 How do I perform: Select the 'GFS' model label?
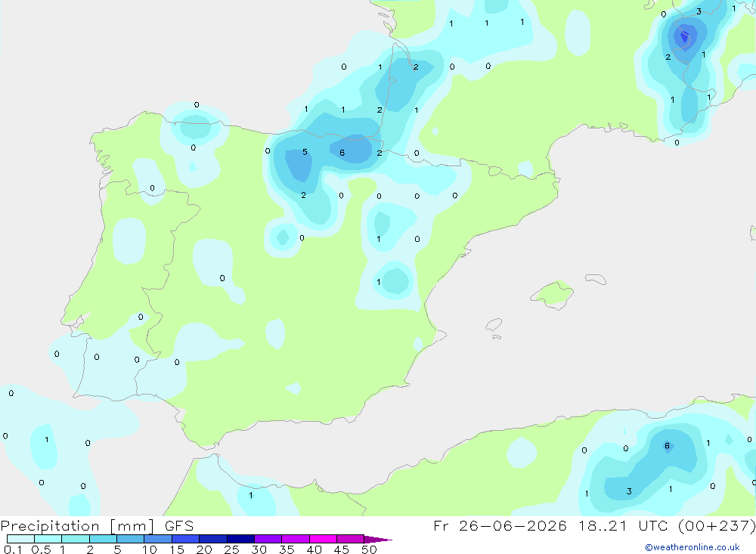(x=179, y=525)
